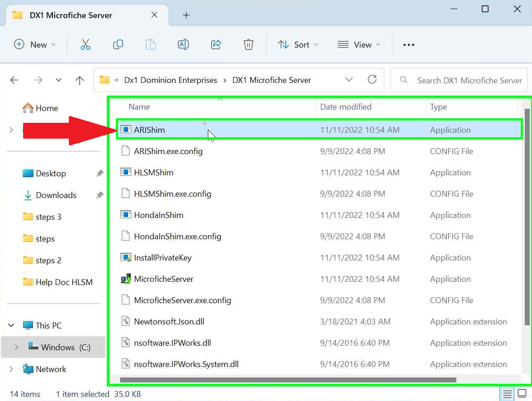Image resolution: width=532 pixels, height=401 pixels.
Task: Click the Paste clipboard icon
Action: pyautogui.click(x=151, y=44)
